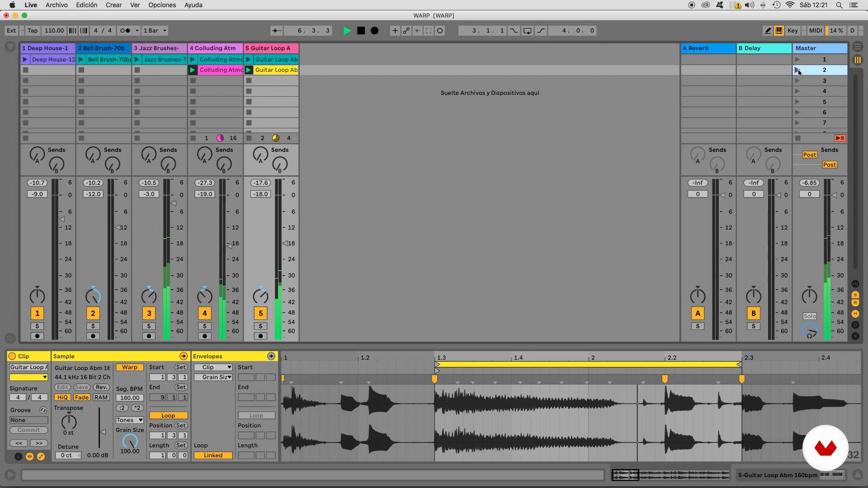
Task: Click the Seg. BPM field 160.00
Action: coord(130,398)
